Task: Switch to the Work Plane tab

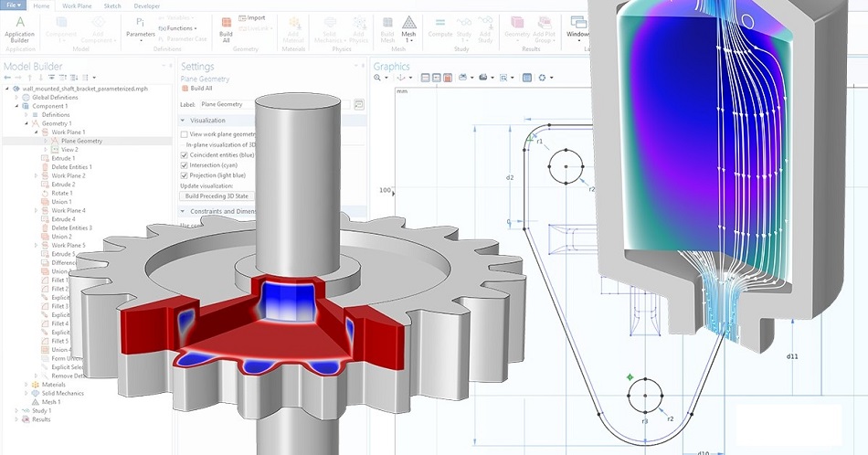Action: (x=77, y=6)
